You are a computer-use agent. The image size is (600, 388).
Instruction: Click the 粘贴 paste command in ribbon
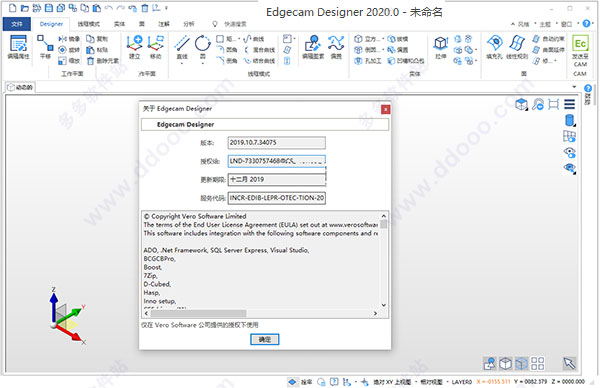(x=97, y=50)
